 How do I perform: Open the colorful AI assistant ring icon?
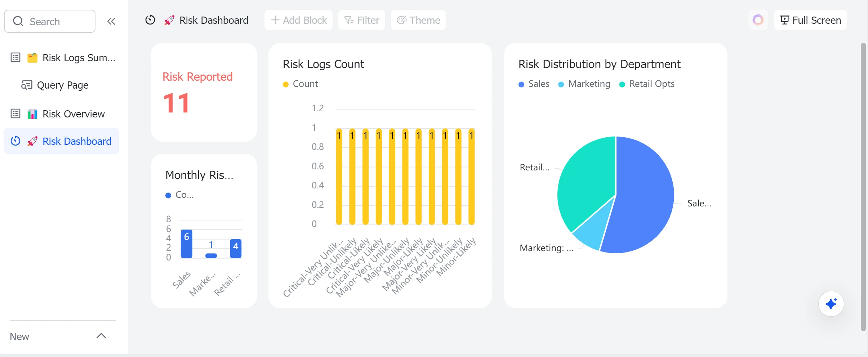point(758,20)
